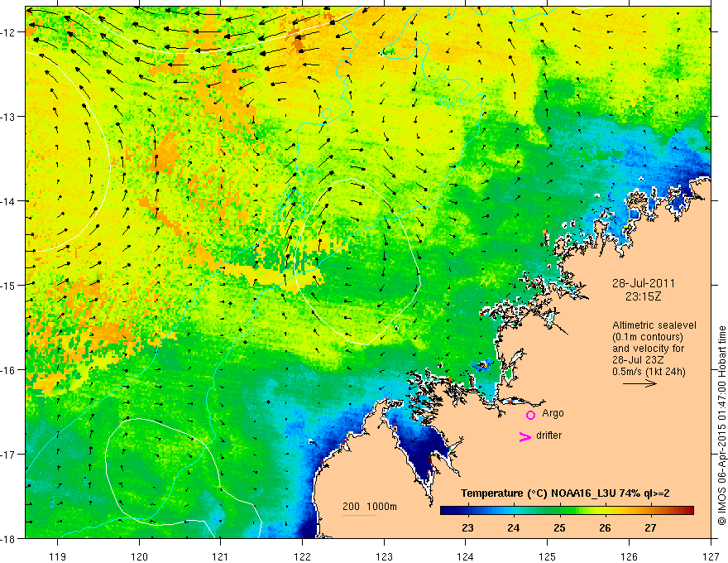Click the longitude axis label 127
The image size is (728, 563).
711,556
